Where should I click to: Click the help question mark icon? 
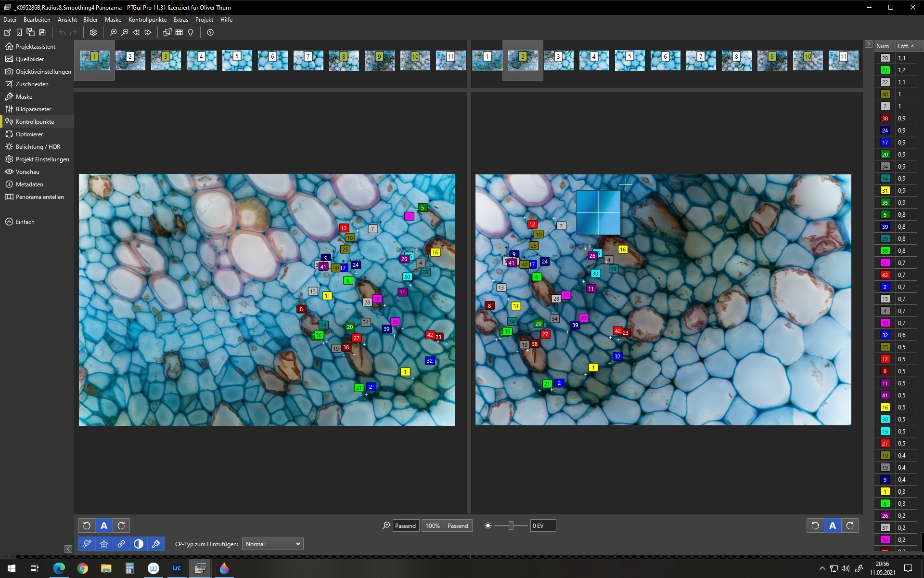[210, 32]
